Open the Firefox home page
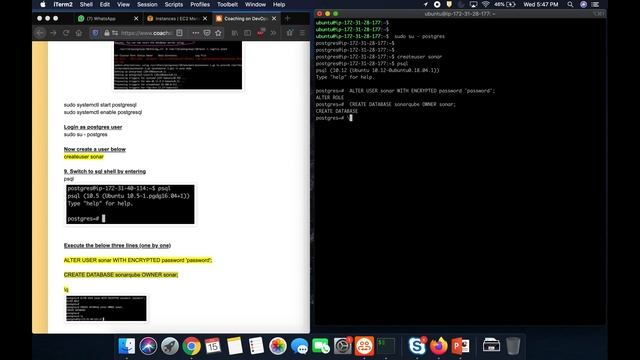Screen dimensions: 640x360 pyautogui.click(x=79, y=33)
